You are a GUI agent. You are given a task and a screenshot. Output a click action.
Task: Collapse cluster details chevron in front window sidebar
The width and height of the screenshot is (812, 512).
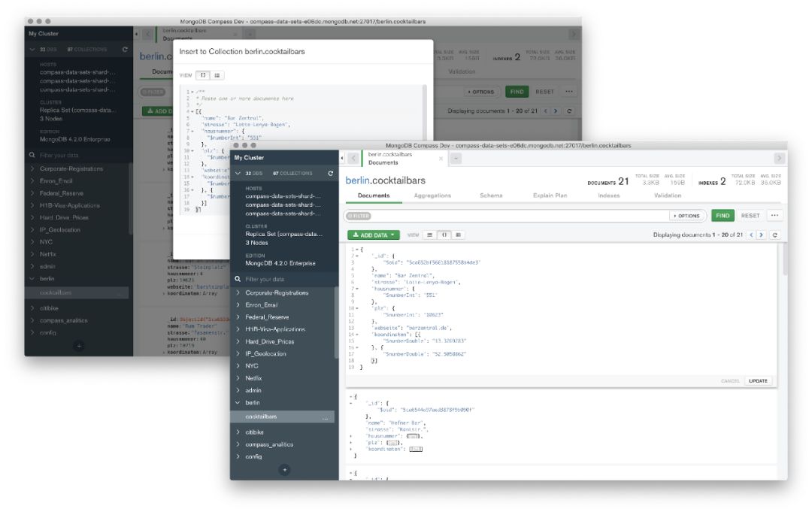[238, 174]
